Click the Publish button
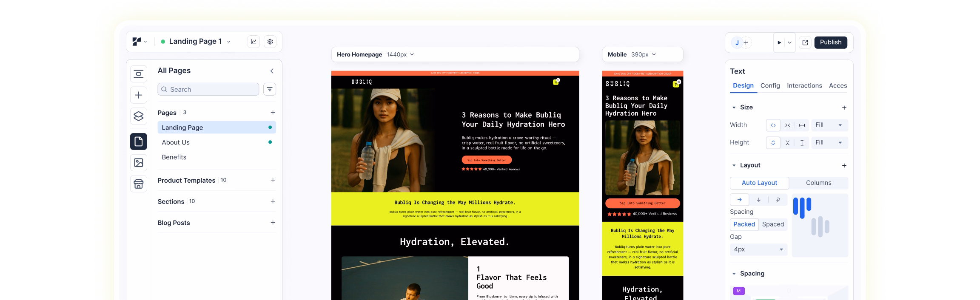This screenshot has height=300, width=980. coord(830,42)
